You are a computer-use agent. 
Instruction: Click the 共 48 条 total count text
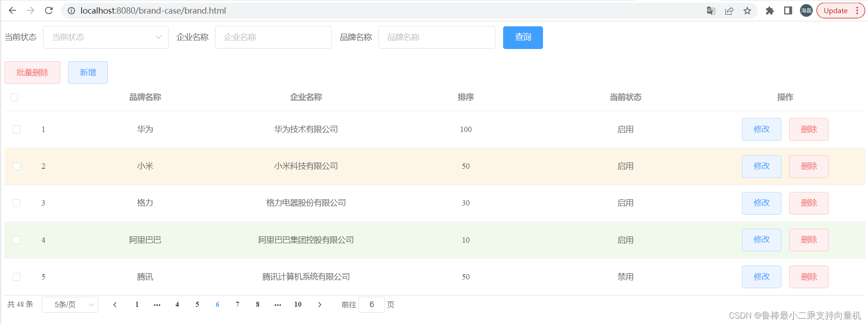pos(20,304)
